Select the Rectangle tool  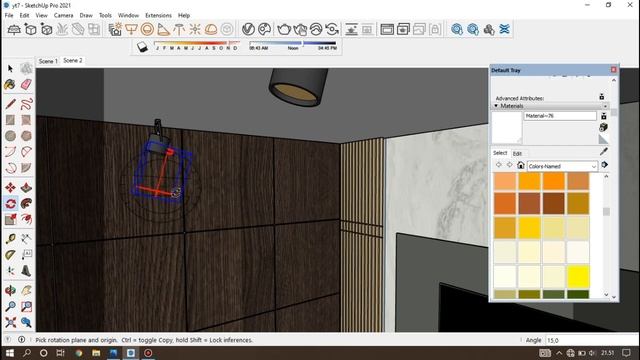click(x=10, y=120)
